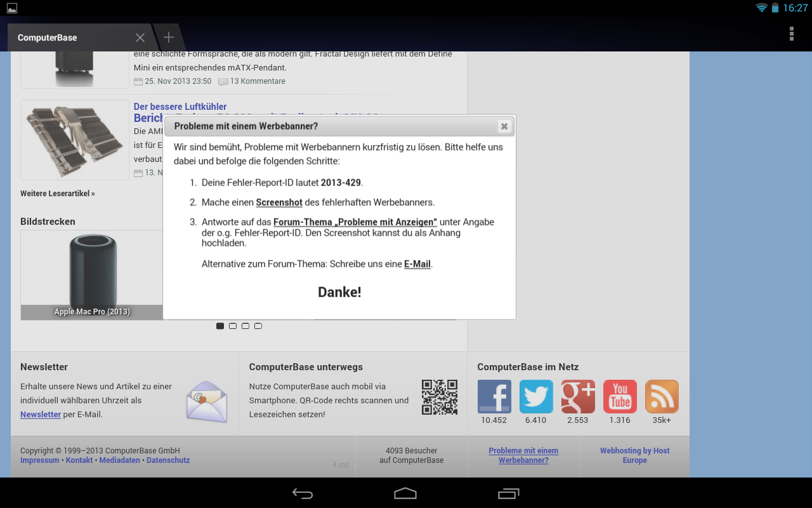Tap the Android back button

click(303, 493)
